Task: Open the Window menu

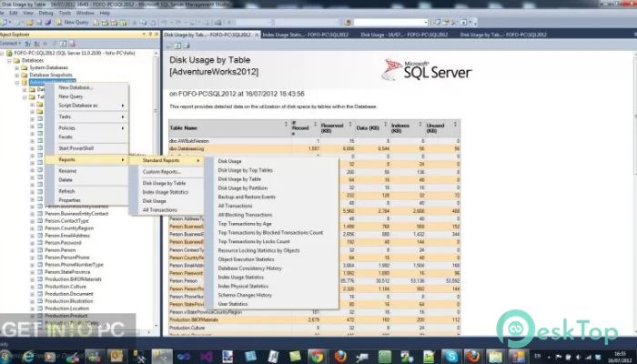Action: [85, 13]
